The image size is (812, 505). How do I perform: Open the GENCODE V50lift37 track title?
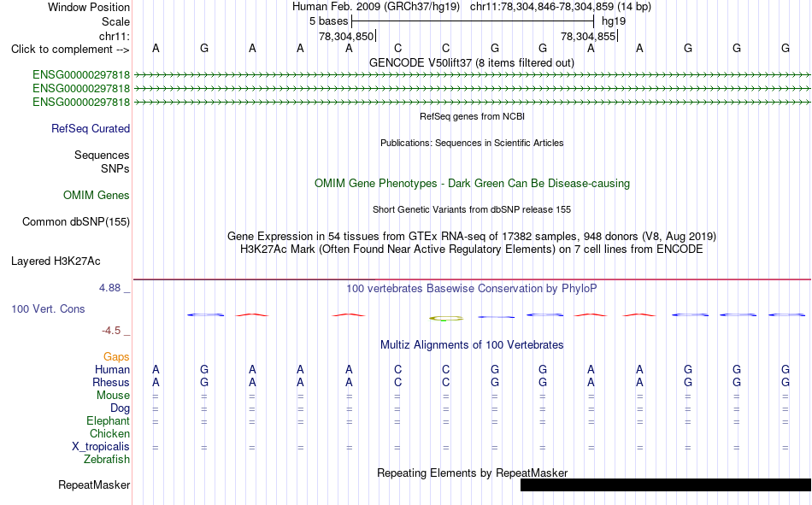point(471,62)
